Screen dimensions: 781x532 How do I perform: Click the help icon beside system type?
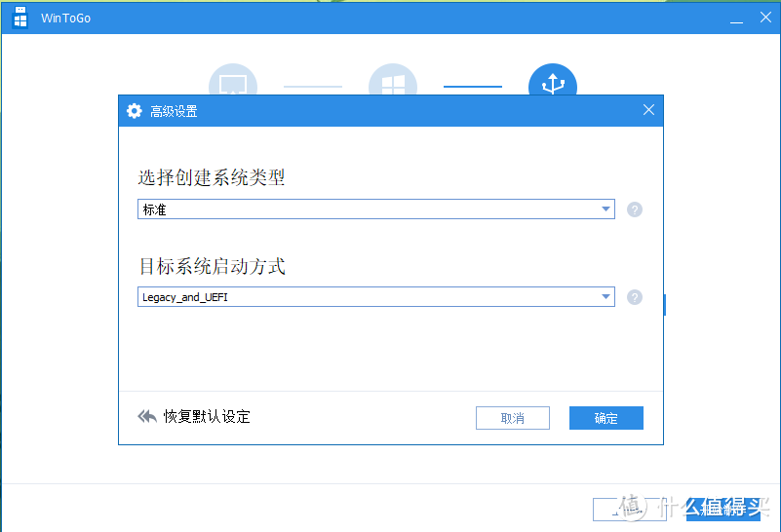[634, 209]
